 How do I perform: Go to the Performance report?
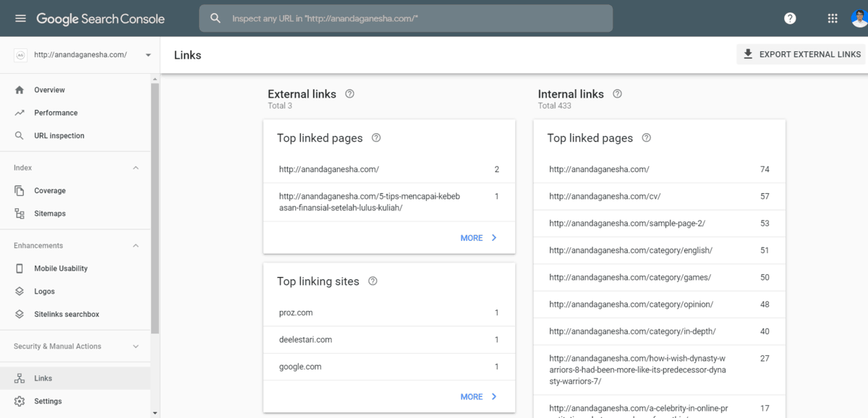click(56, 113)
